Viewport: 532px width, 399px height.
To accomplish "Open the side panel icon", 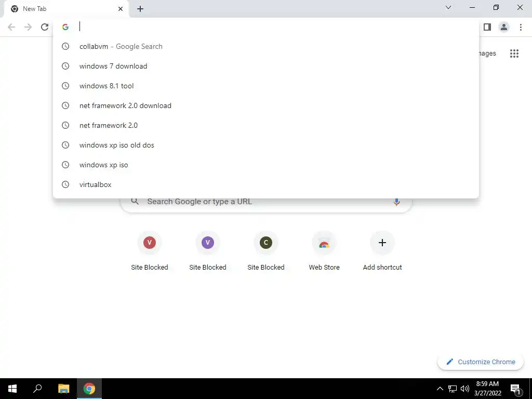I will pos(487,27).
